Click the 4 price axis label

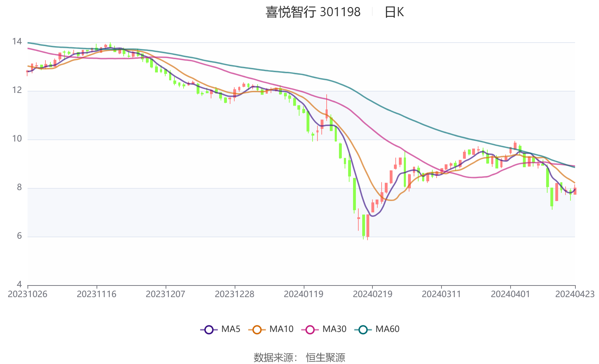pos(19,284)
